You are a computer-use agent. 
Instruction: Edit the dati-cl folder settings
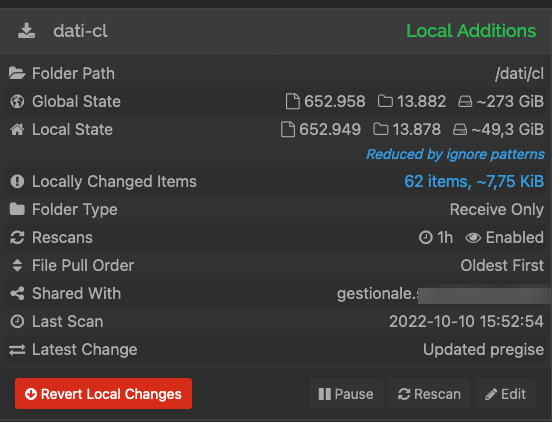coord(506,394)
